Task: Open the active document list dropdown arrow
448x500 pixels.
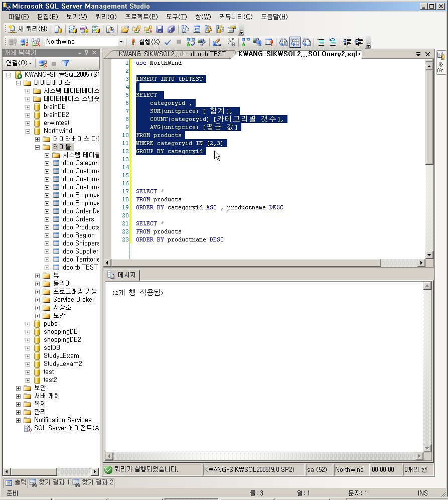Action: (x=418, y=54)
